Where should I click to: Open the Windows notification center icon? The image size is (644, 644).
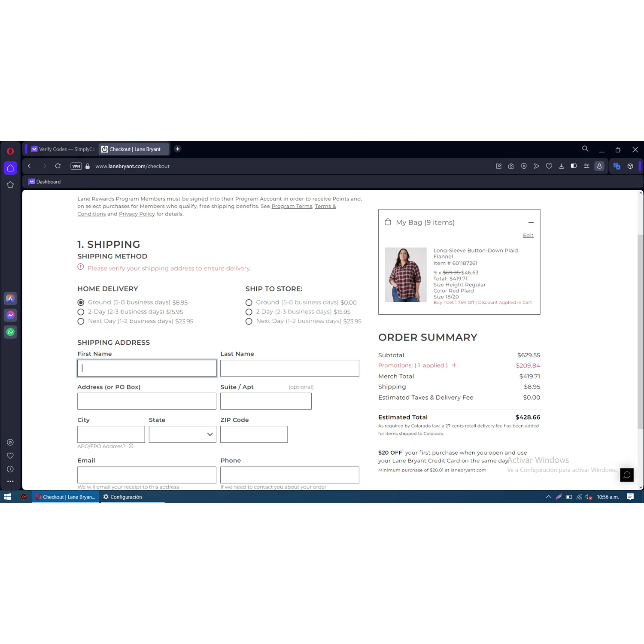[630, 497]
